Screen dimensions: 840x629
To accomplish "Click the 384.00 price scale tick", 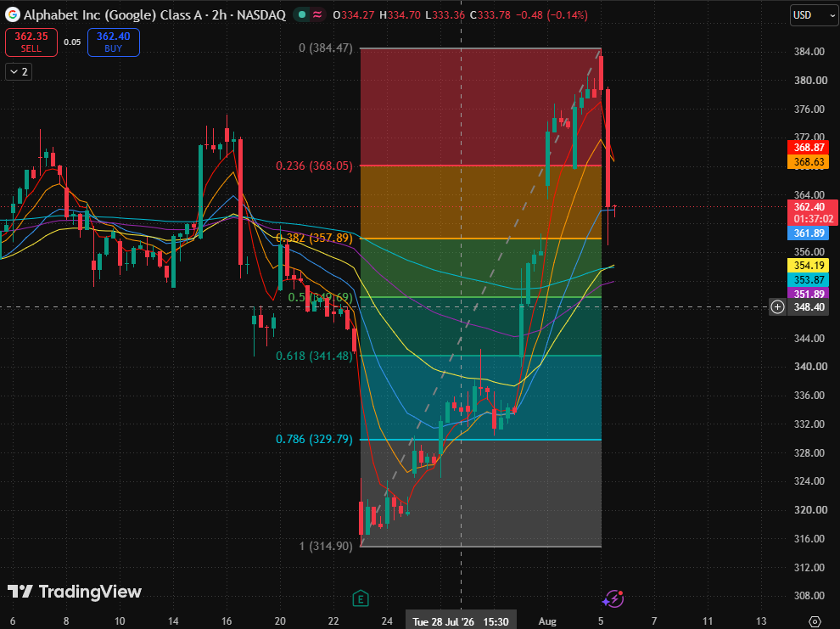I will coord(809,52).
